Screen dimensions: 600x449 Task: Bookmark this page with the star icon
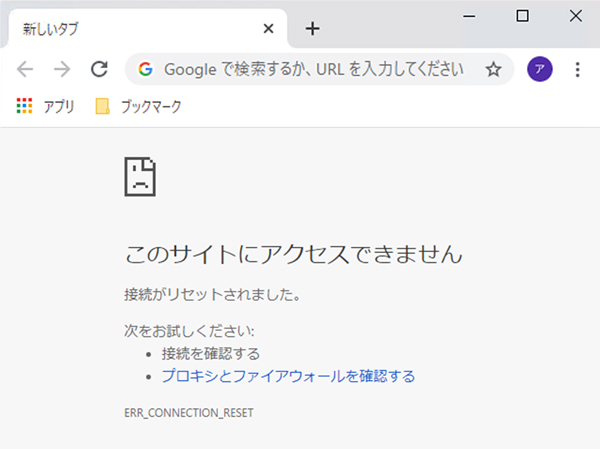click(493, 69)
